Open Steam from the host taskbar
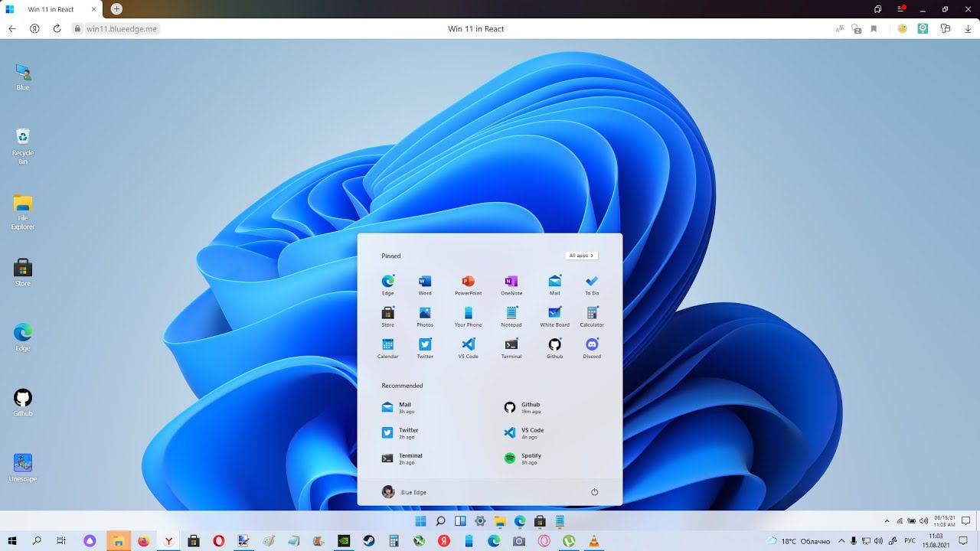 click(x=369, y=541)
